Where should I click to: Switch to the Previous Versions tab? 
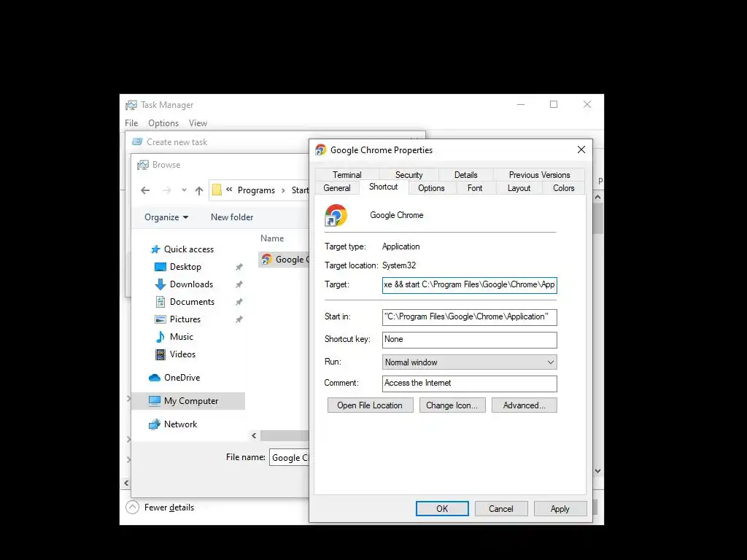tap(539, 175)
